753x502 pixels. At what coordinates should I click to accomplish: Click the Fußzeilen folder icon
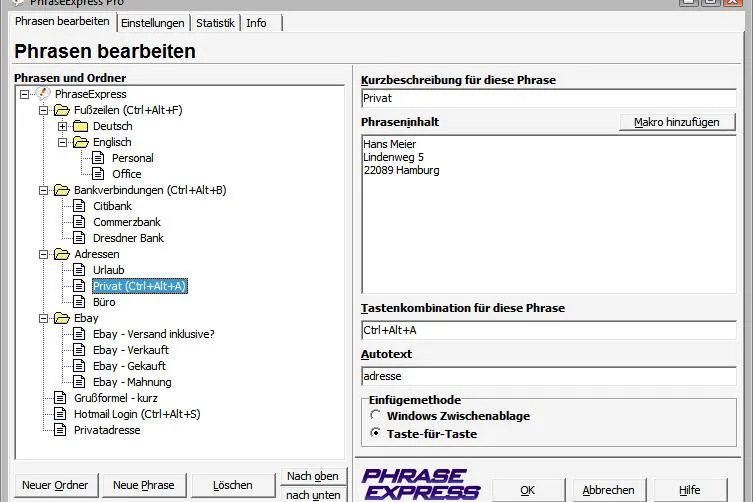click(x=61, y=110)
